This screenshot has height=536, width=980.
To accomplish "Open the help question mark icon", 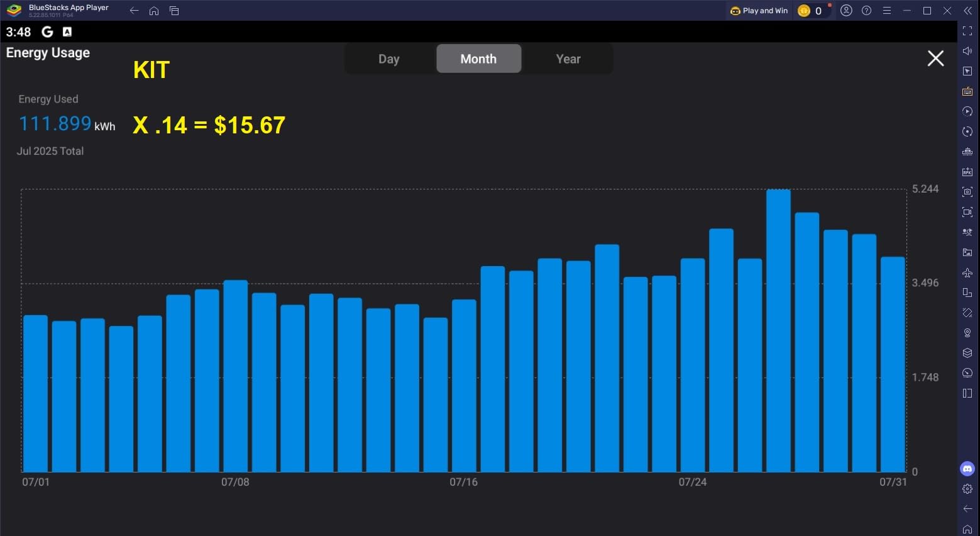I will [x=866, y=11].
